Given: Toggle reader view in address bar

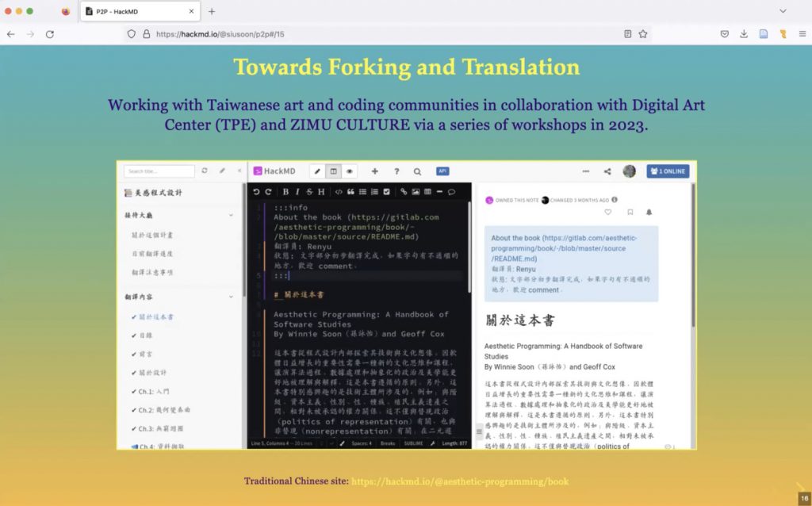Looking at the screenshot, I should (628, 34).
